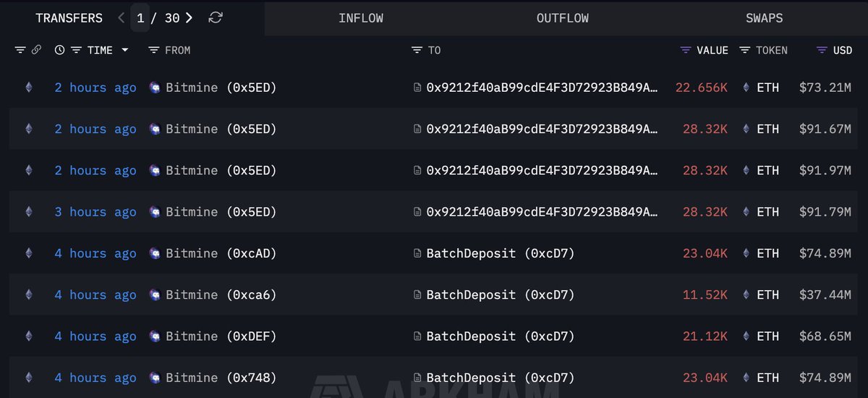Click the contract icon in $73.21M row
868x398 pixels.
[417, 88]
